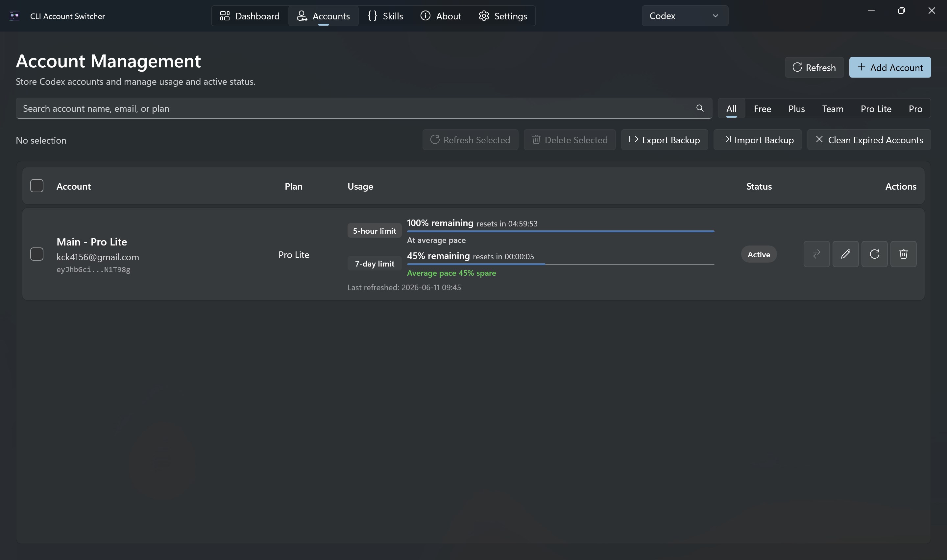Filter accounts by Plus plan
947x560 pixels.
point(796,109)
